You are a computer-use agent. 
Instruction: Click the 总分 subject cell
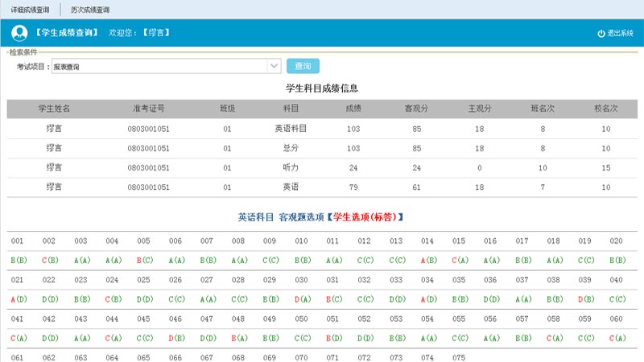291,148
